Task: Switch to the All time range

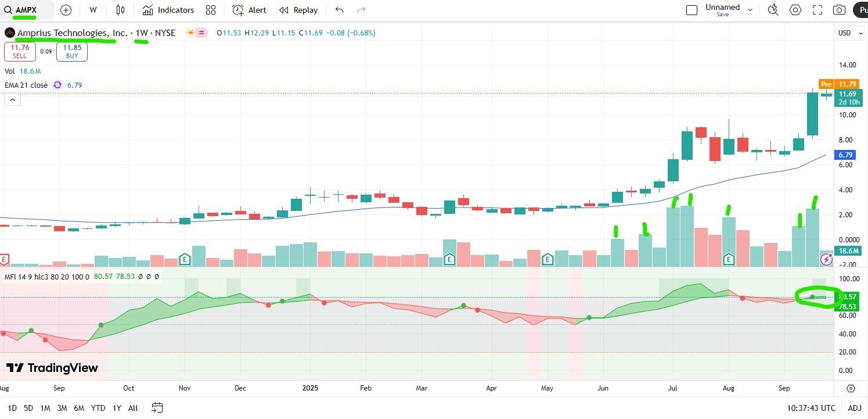Action: click(x=133, y=408)
